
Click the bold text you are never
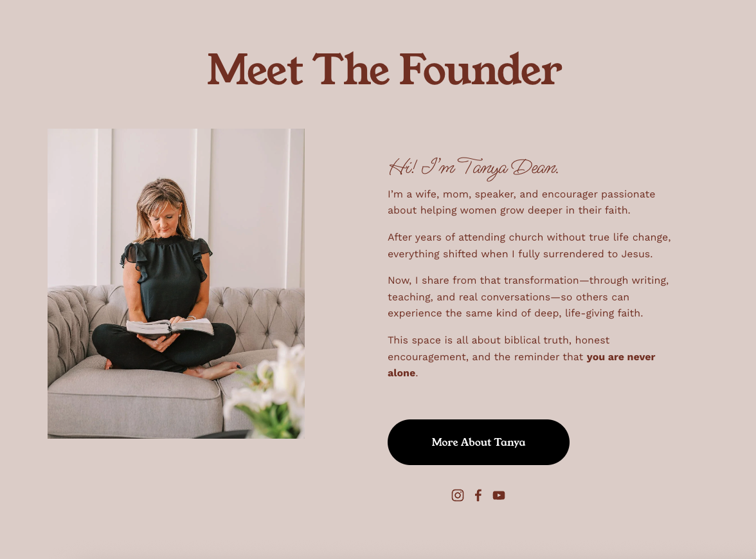coord(620,357)
